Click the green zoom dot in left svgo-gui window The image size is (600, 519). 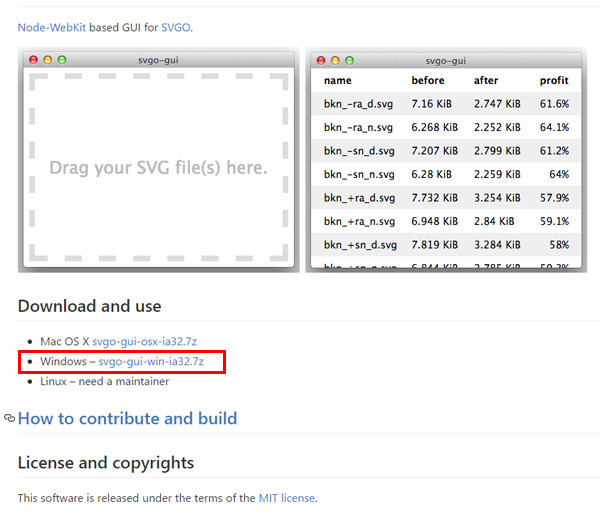click(x=62, y=60)
